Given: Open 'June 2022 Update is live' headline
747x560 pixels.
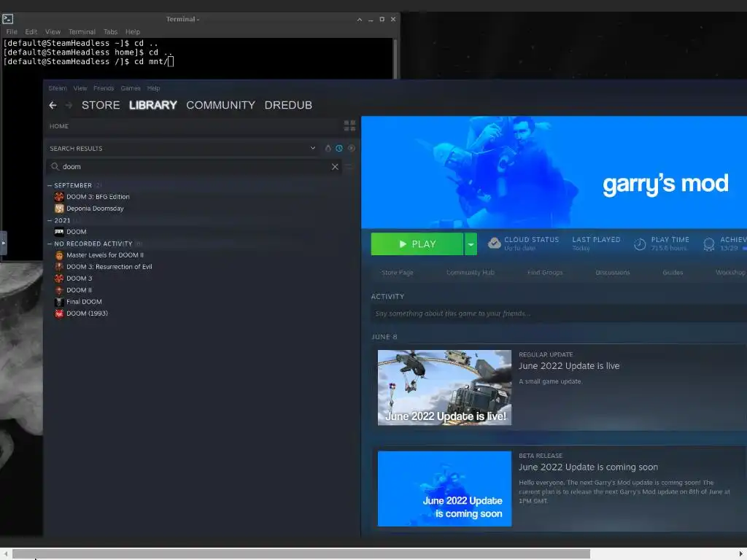Looking at the screenshot, I should pyautogui.click(x=569, y=366).
